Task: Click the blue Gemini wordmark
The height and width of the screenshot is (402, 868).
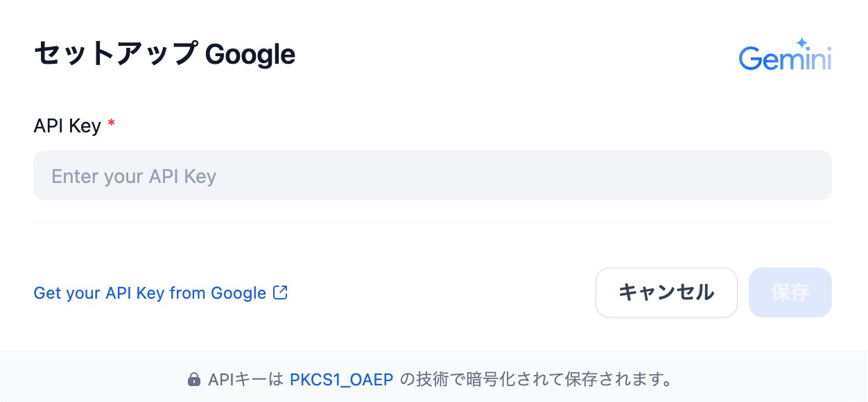Action: pos(785,57)
